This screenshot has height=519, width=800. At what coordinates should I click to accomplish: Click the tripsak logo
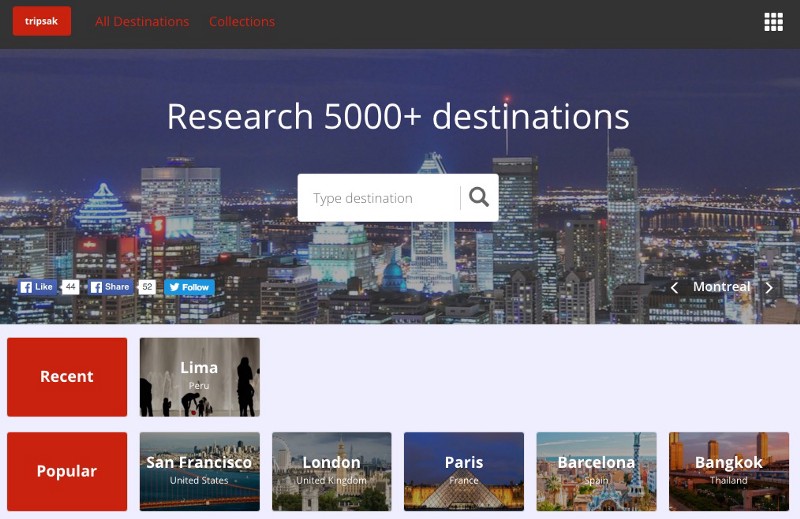[x=41, y=21]
